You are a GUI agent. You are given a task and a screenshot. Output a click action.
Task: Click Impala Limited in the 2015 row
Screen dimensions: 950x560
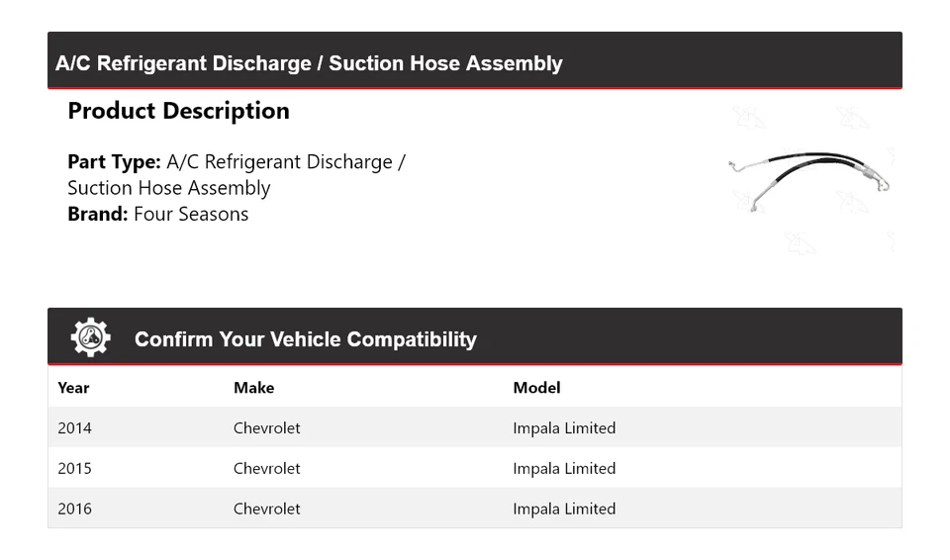564,469
